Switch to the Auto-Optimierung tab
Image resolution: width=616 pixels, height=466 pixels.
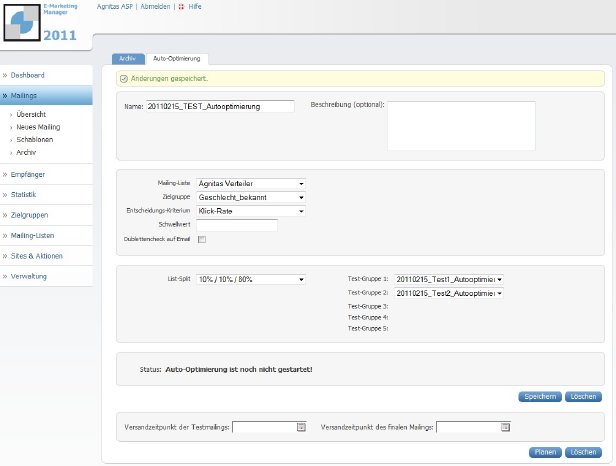coord(177,59)
